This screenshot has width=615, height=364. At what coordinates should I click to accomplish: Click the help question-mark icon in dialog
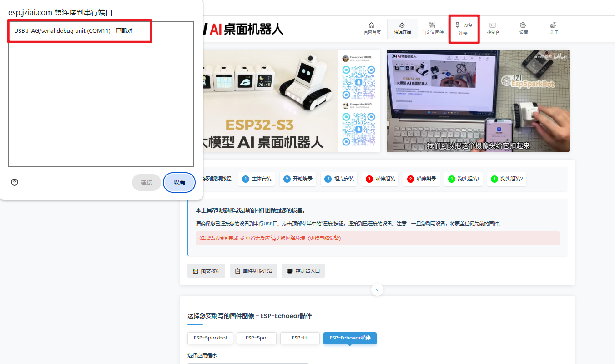click(x=15, y=182)
